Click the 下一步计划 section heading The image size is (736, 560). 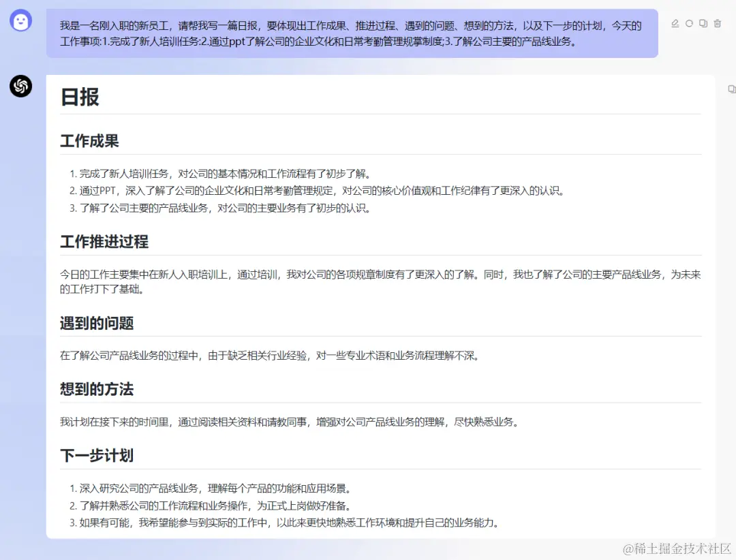point(97,455)
